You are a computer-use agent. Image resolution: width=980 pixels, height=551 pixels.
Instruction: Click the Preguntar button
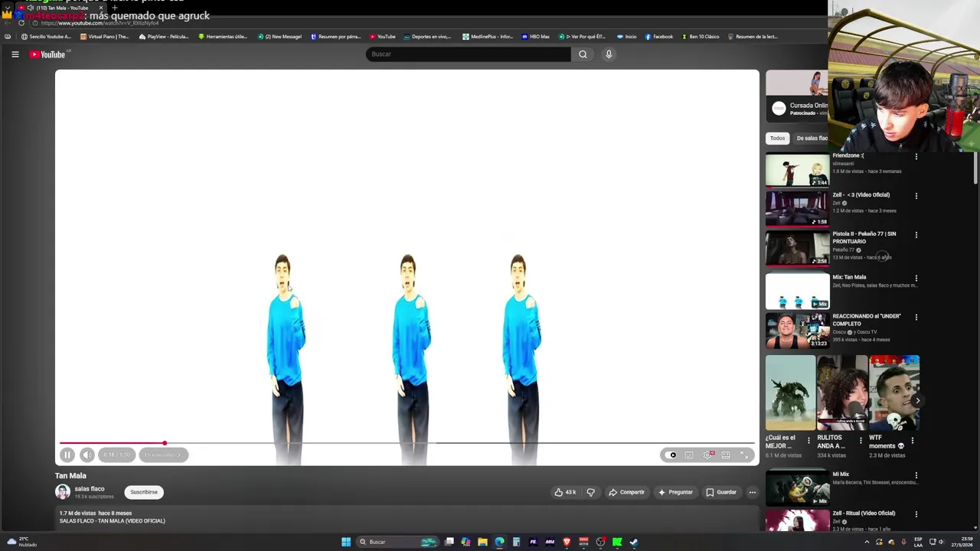click(675, 492)
